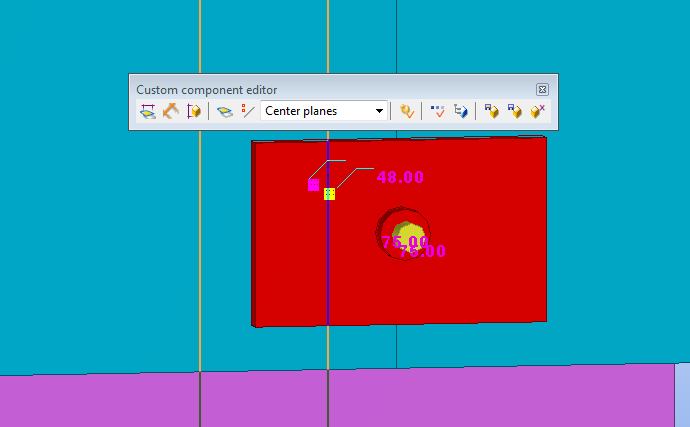Click the lower-right 75.00 dimension label
690x427 pixels.
pos(422,251)
